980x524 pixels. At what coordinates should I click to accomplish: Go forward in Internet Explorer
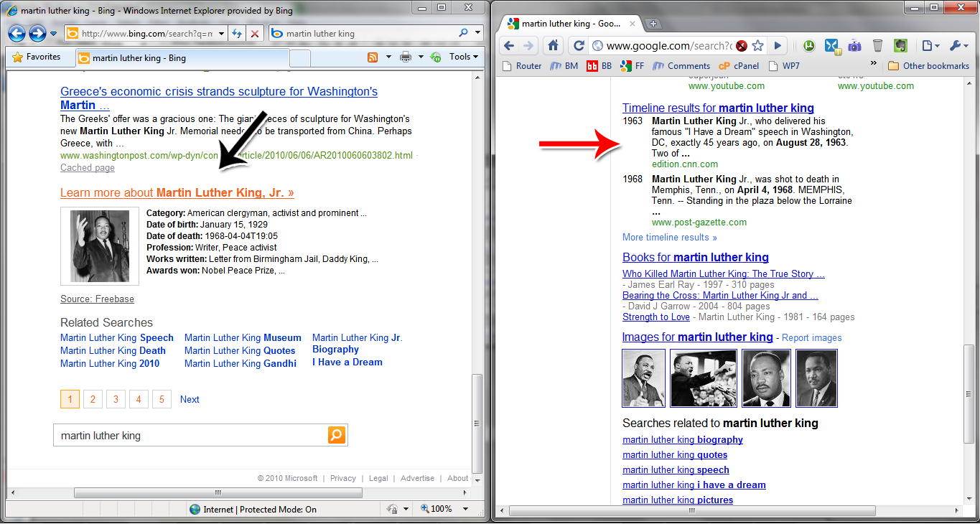(x=37, y=33)
